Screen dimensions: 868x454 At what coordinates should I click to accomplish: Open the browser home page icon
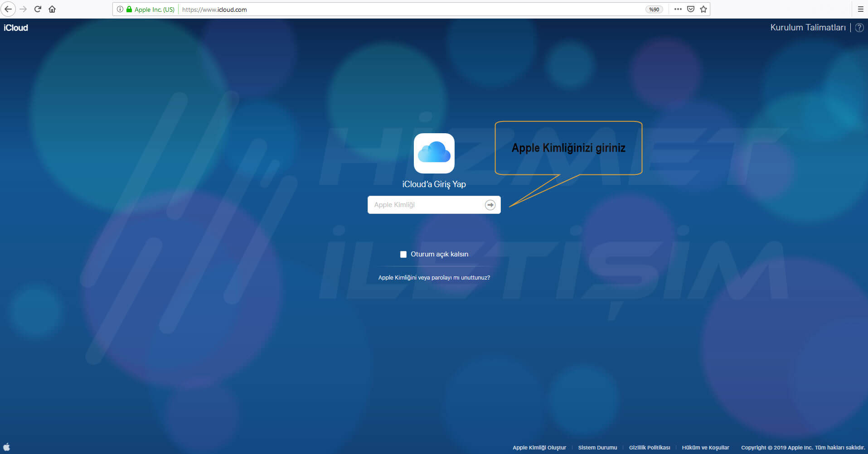(52, 9)
